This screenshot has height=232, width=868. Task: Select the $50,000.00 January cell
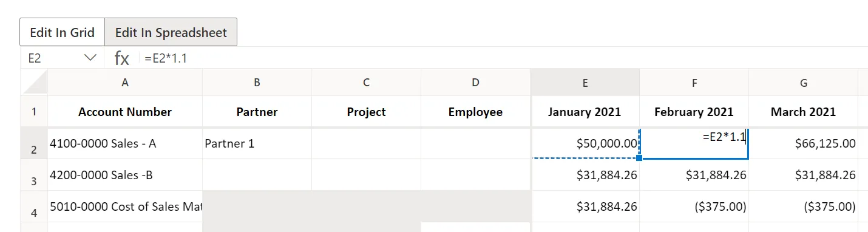pos(585,143)
